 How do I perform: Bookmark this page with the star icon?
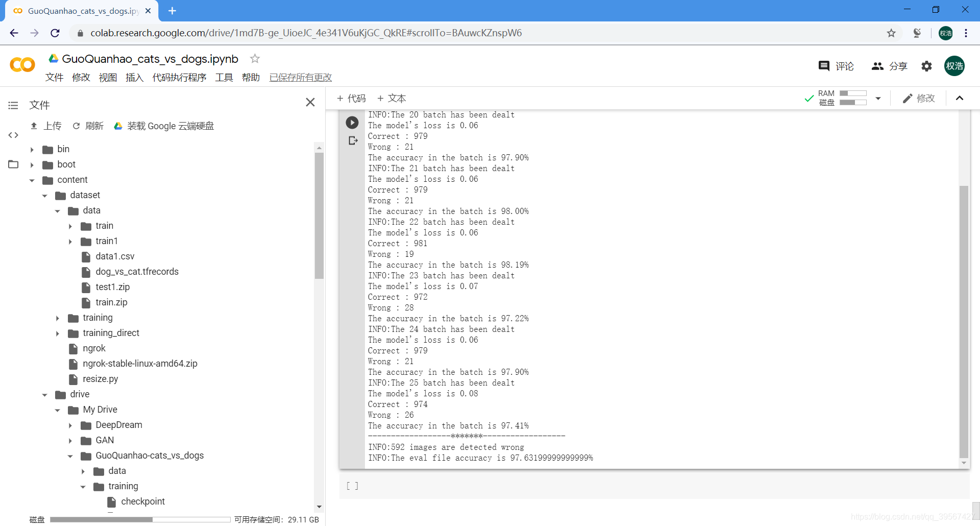891,33
